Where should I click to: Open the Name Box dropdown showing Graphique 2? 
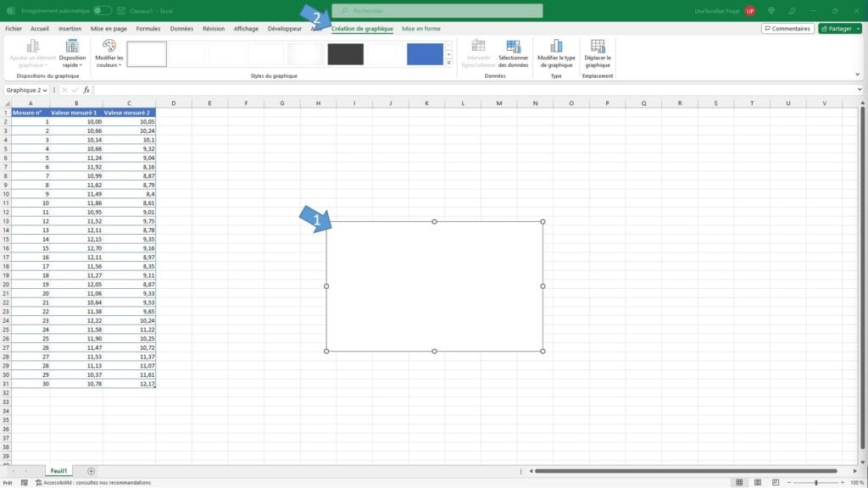(x=45, y=90)
